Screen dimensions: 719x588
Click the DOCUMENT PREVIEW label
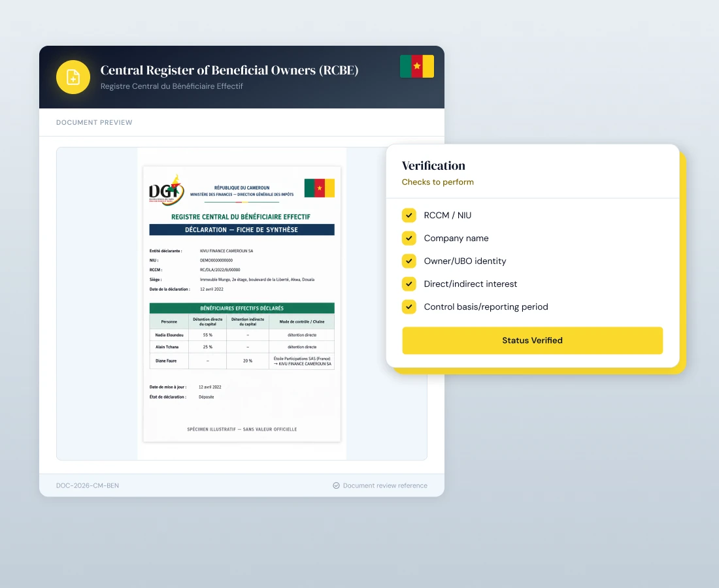tap(94, 122)
